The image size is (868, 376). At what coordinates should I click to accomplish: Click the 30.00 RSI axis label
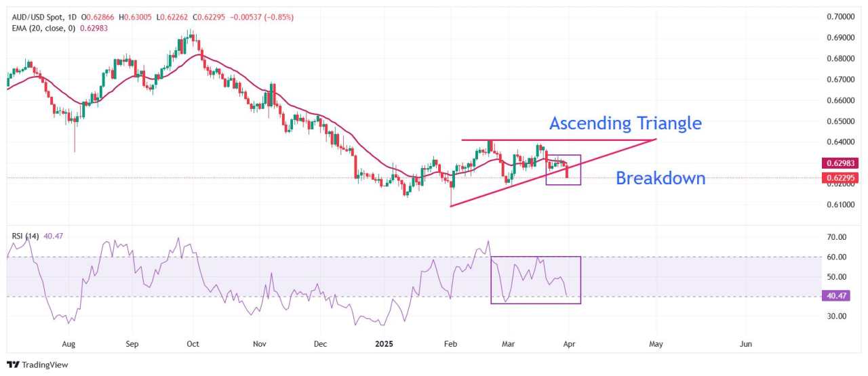836,316
